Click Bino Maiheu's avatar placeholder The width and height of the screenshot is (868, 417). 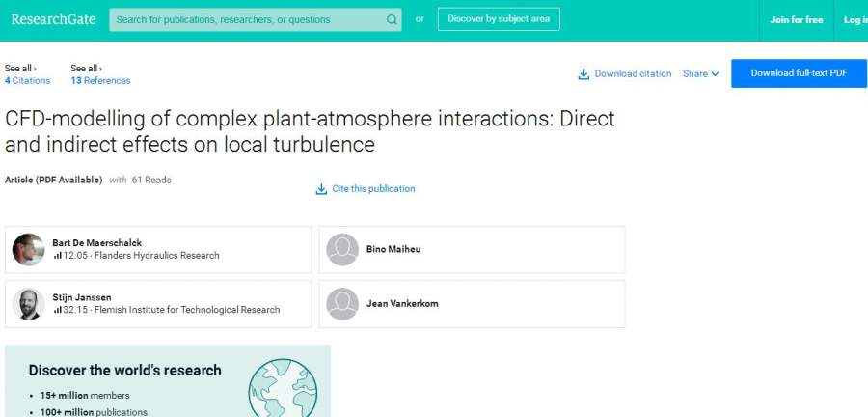tap(342, 250)
